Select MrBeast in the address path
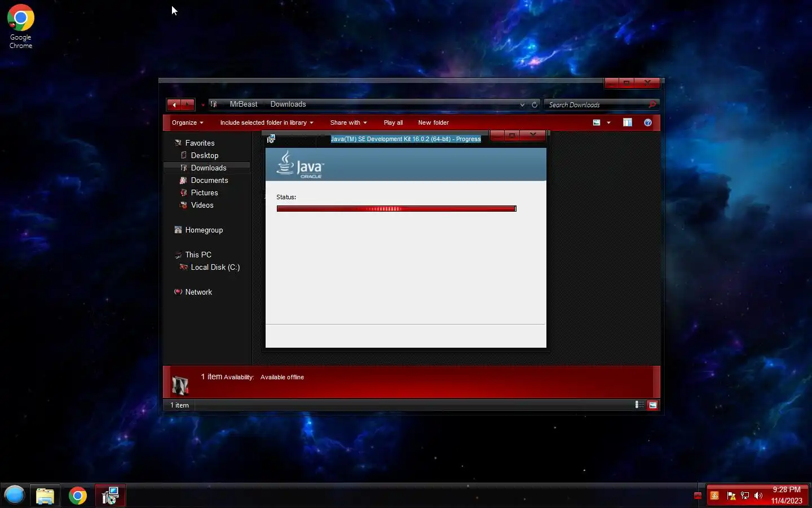The image size is (812, 508). (x=244, y=104)
